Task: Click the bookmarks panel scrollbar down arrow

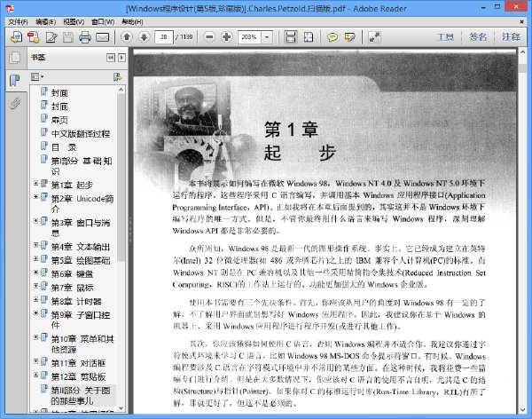Action: pos(121,408)
